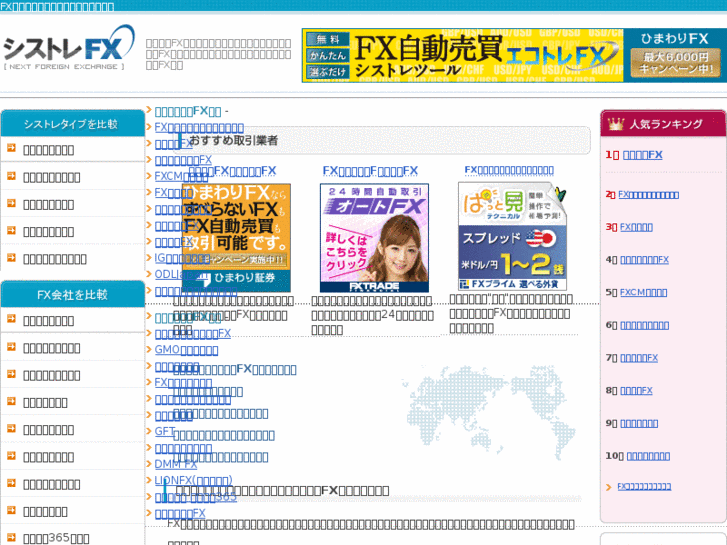Open the ひまわりFX すべらないFX ad image
This screenshot has width=727, height=545.
pos(236,237)
